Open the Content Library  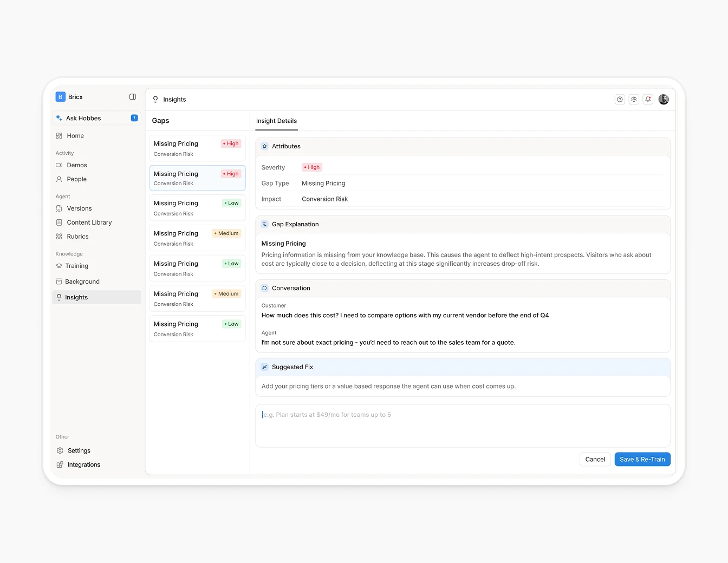click(x=89, y=222)
